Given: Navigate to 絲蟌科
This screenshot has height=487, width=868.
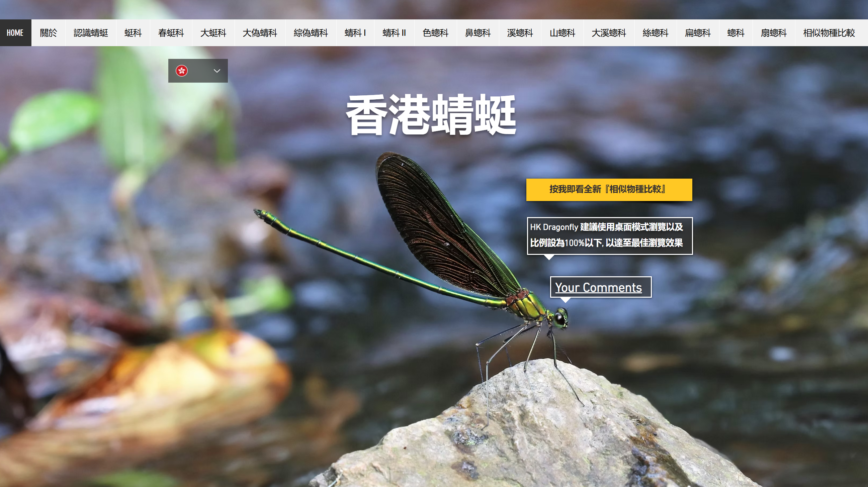Looking at the screenshot, I should pos(656,33).
